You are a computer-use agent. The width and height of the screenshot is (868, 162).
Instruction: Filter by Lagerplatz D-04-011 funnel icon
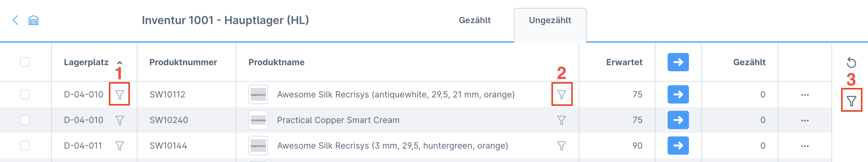coord(120,146)
